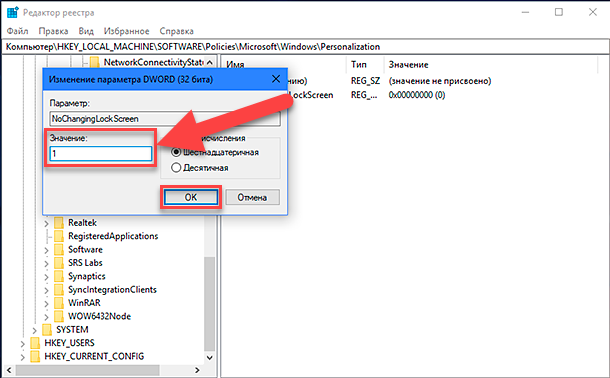Viewport: 610px width, 378px height.
Task: Close the DWORD edit dialog with X
Action: tap(276, 79)
